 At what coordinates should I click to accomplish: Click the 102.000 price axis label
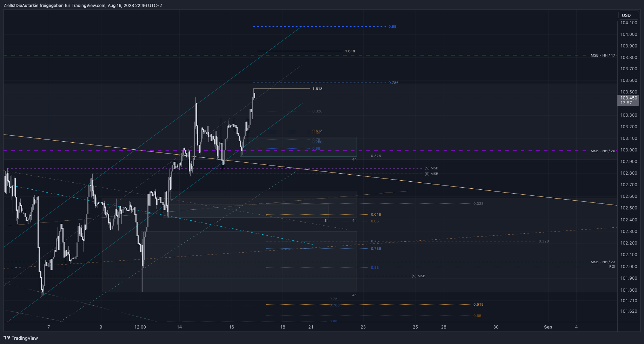[x=629, y=267]
